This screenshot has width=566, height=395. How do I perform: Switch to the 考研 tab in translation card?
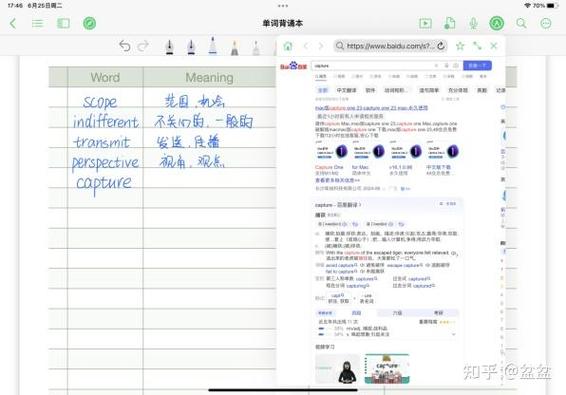tap(438, 313)
